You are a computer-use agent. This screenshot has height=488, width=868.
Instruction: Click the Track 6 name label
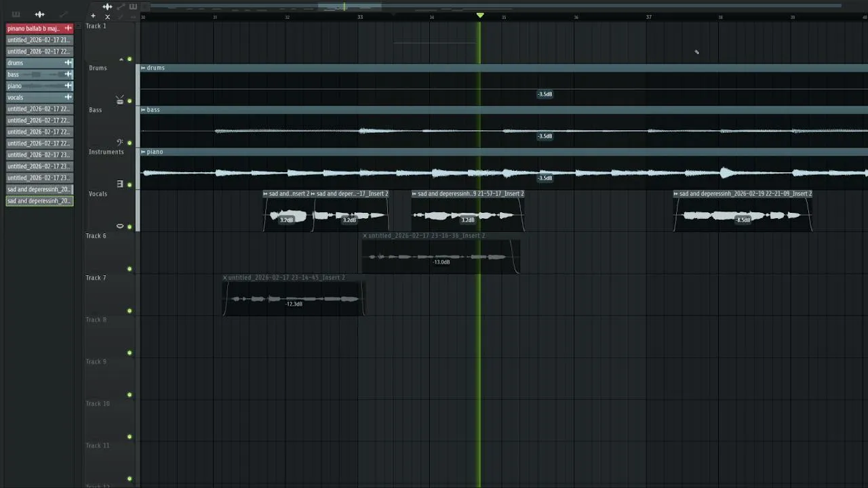[96, 236]
